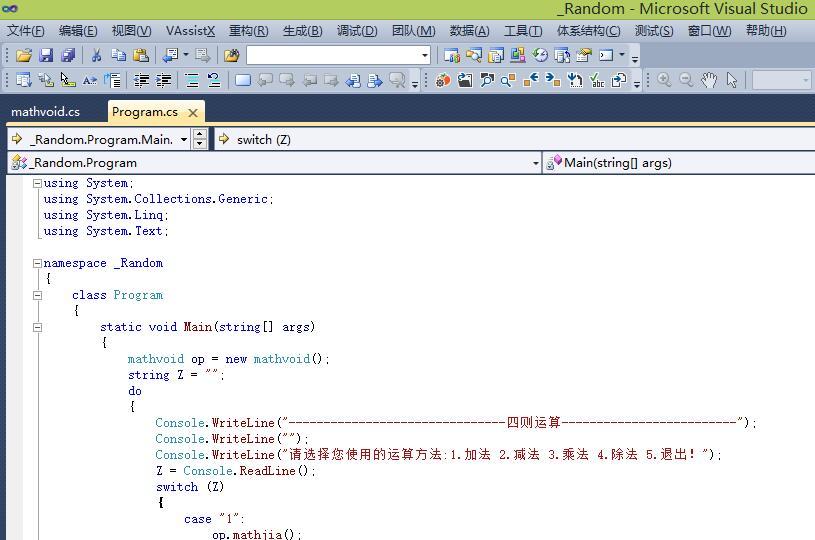This screenshot has height=540, width=815.
Task: Click the Find in Files icon
Action: coord(232,55)
